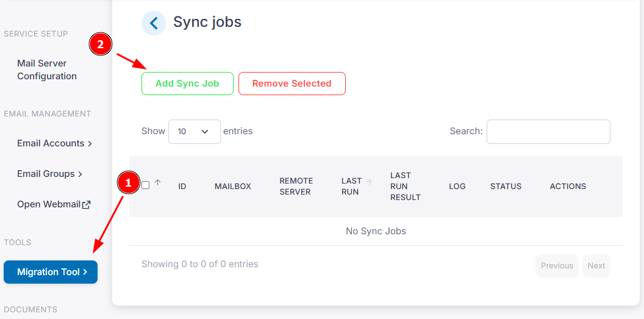Click the Add Sync Job button
Screen dimensions: 644x319
click(187, 84)
